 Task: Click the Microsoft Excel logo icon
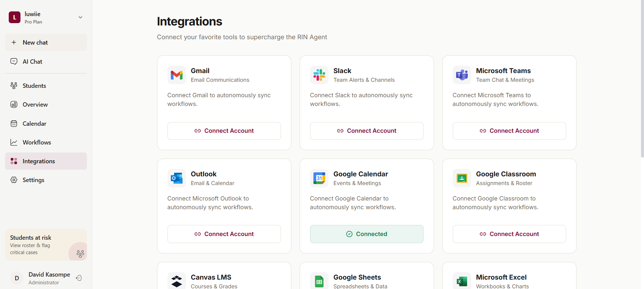pos(462,281)
